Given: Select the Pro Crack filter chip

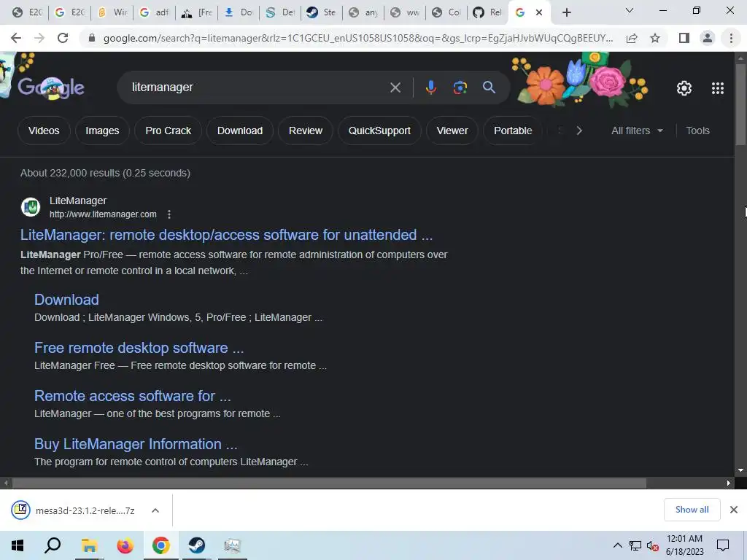Looking at the screenshot, I should click(169, 131).
